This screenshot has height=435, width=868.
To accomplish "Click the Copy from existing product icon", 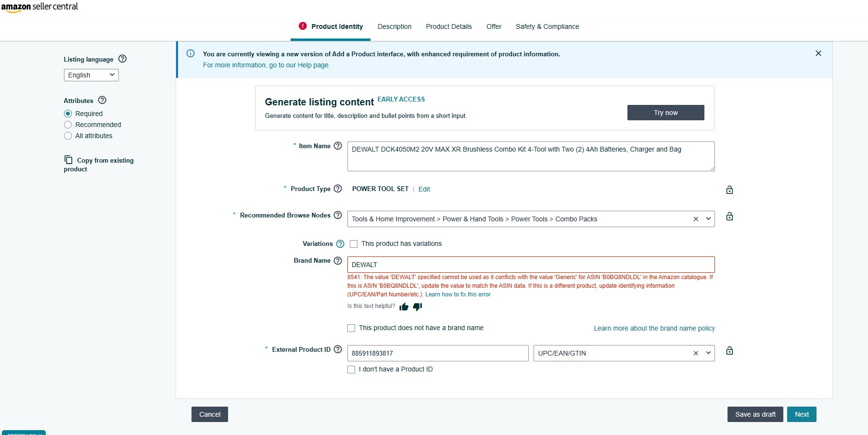I will point(68,160).
